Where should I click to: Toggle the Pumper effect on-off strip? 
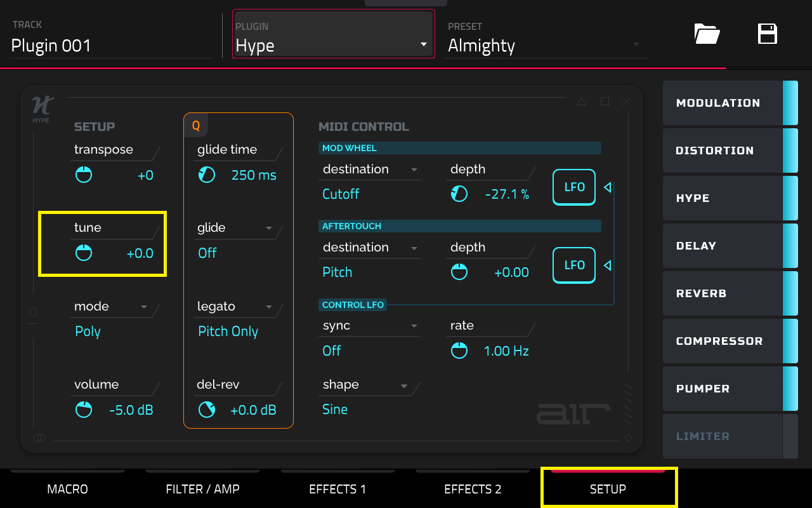pos(790,389)
